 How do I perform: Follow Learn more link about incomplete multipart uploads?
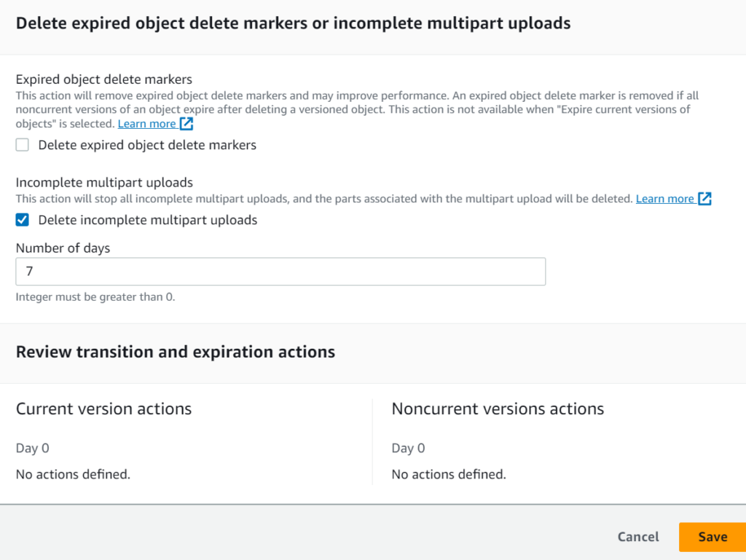pos(664,199)
